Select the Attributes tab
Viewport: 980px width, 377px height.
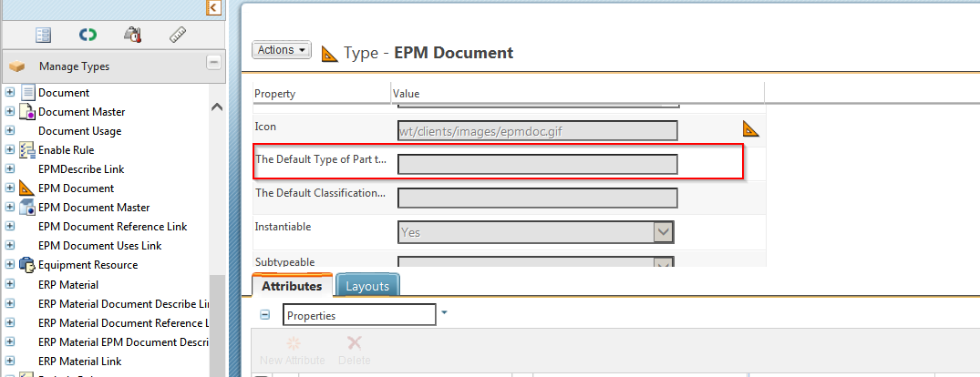pyautogui.click(x=292, y=286)
